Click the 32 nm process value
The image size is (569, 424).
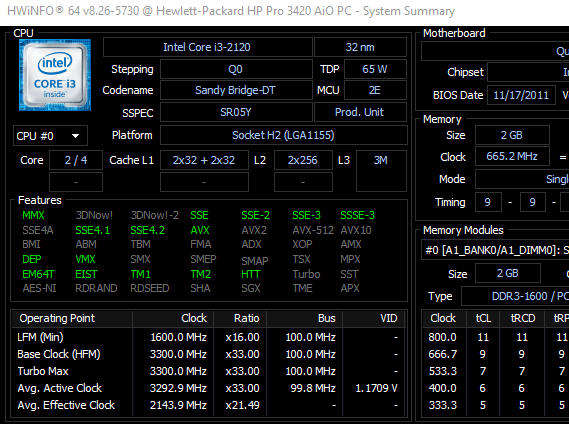click(360, 47)
